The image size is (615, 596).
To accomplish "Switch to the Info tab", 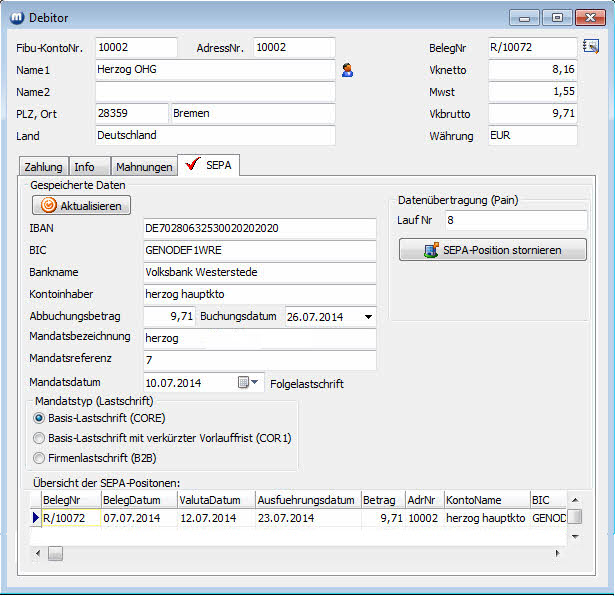I will [85, 167].
